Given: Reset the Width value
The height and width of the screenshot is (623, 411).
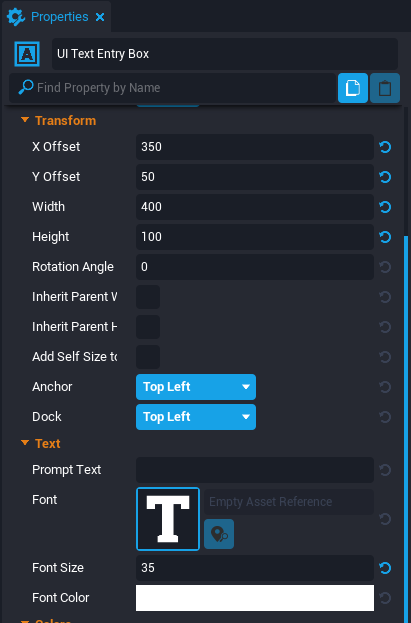Looking at the screenshot, I should click(x=385, y=207).
